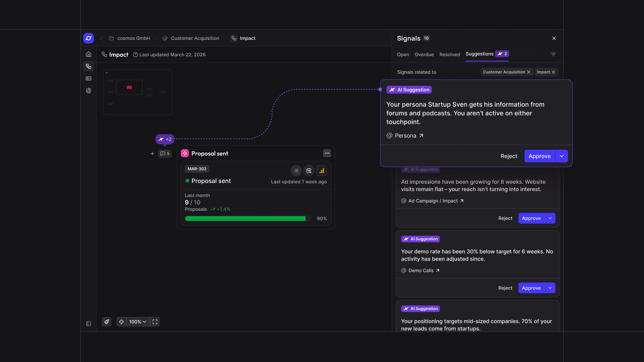The image size is (644, 362).
Task: Enter fullscreen canvas view
Action: pos(155,322)
